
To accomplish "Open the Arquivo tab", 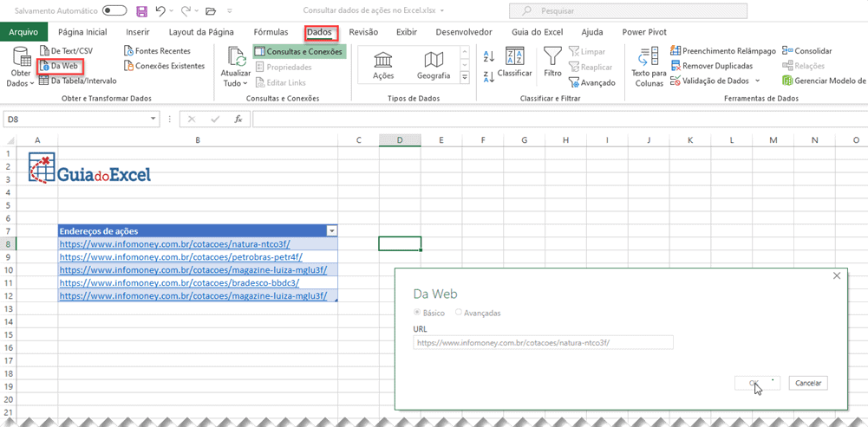I will point(23,32).
